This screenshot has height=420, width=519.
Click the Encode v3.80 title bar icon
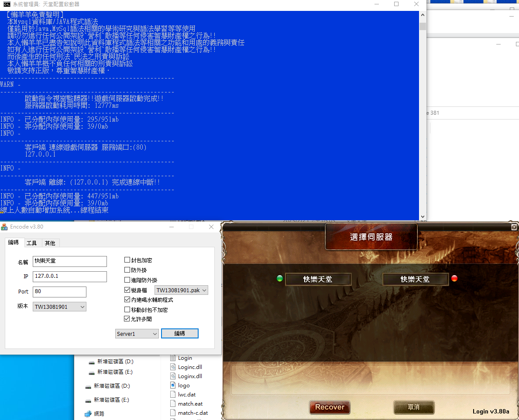coord(4,227)
